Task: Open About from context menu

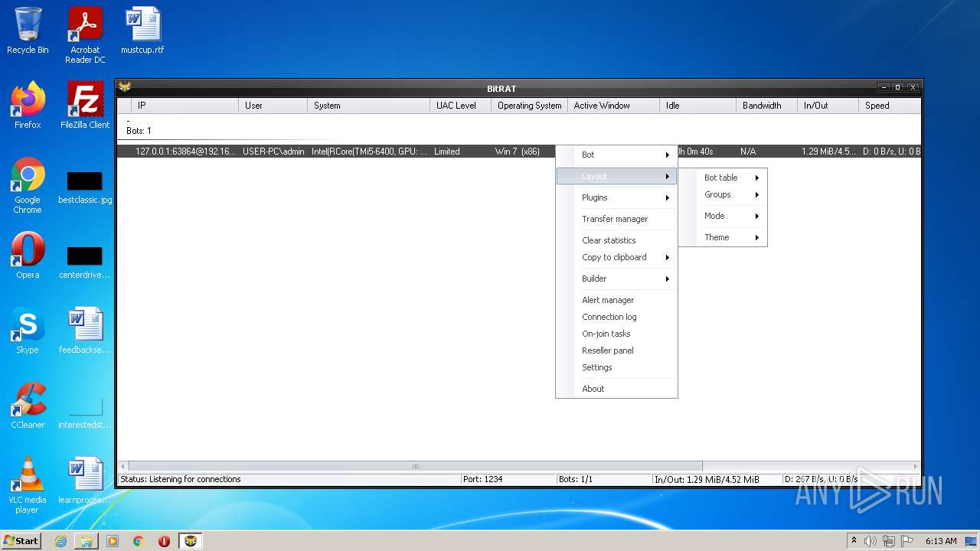Action: point(617,389)
